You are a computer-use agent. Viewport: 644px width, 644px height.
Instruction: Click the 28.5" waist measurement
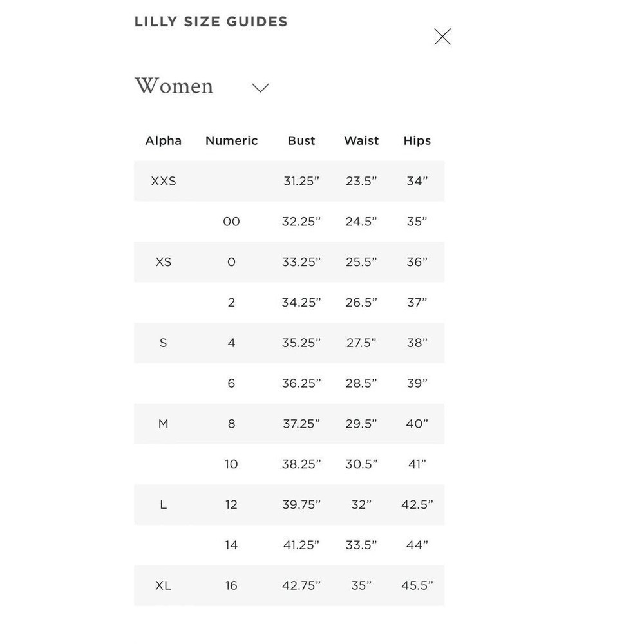pos(361,383)
